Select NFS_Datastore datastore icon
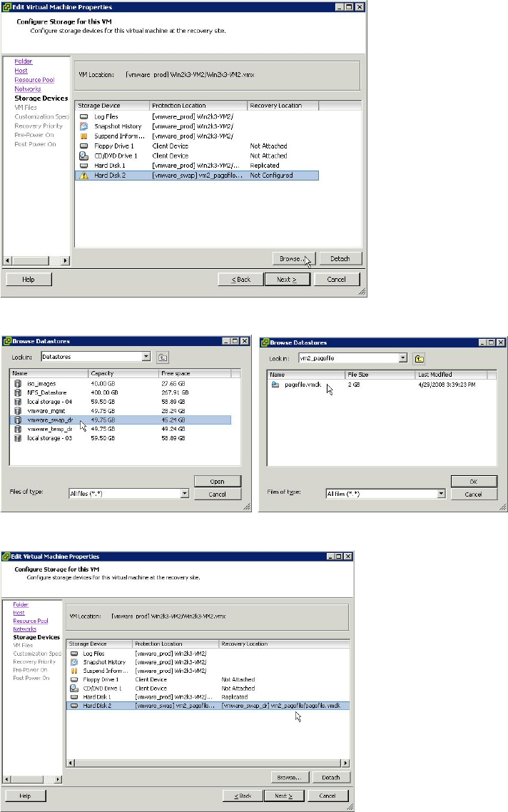This screenshot has height=812, width=508. click(18, 392)
